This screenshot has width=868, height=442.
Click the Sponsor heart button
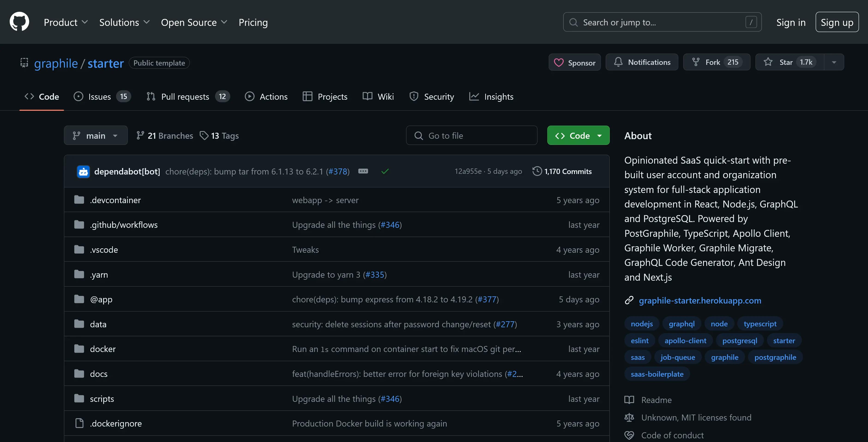tap(575, 62)
